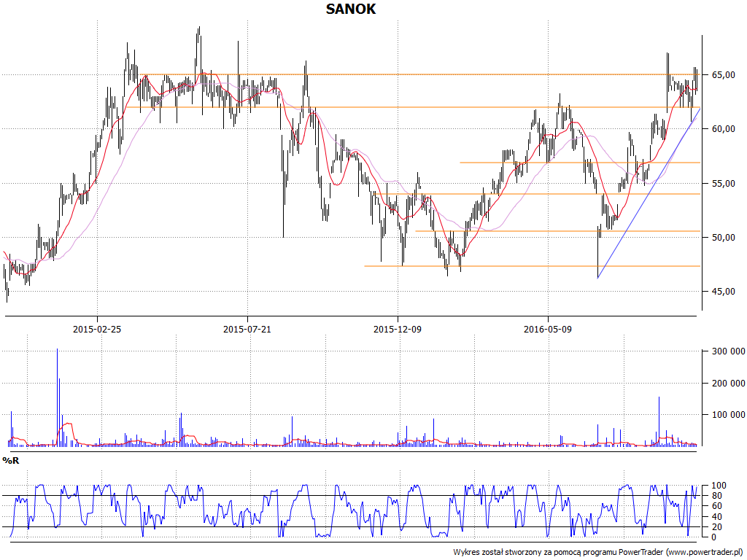Select the 2015-02-25 date label
747x560 pixels.
[x=97, y=329]
